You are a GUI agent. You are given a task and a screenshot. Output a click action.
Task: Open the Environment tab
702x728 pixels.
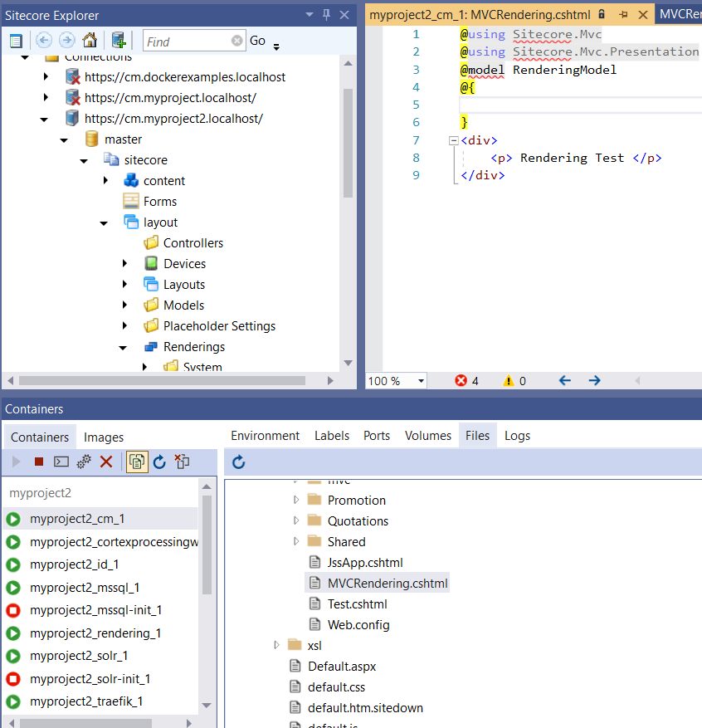[265, 436]
